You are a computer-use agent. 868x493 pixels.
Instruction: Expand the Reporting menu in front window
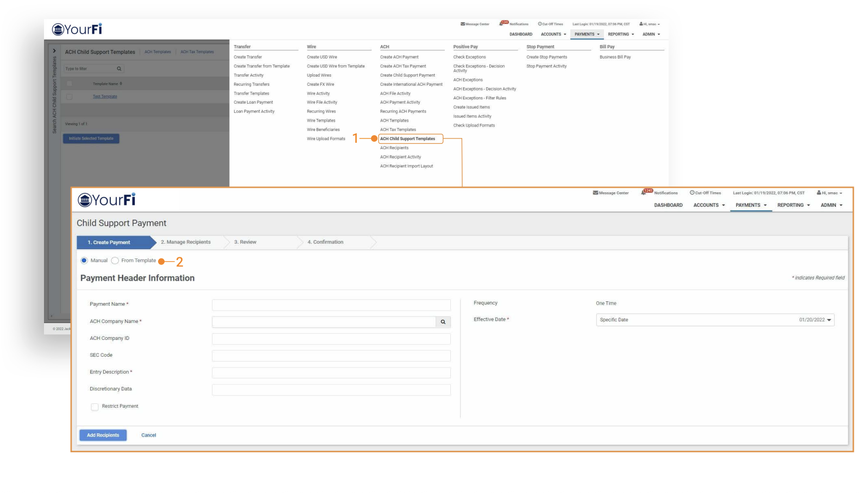tap(793, 205)
